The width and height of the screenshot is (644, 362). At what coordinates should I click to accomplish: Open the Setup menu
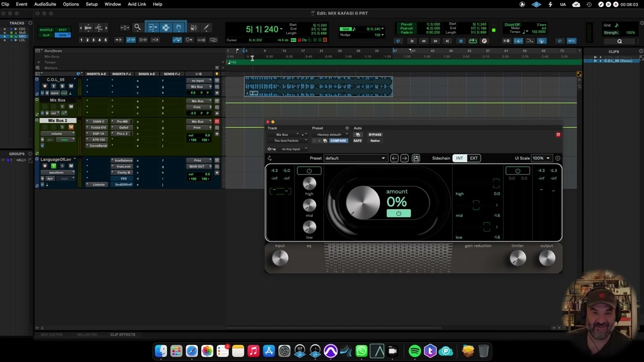92,5
